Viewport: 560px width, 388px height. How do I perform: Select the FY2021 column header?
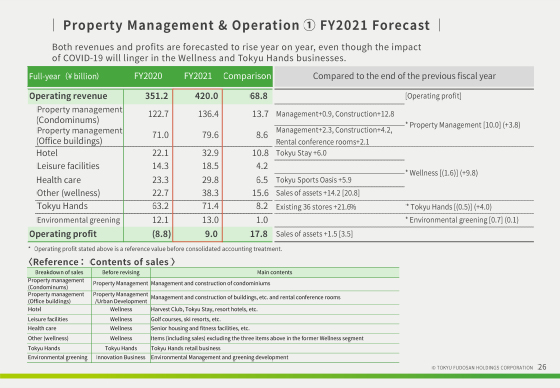pos(198,76)
